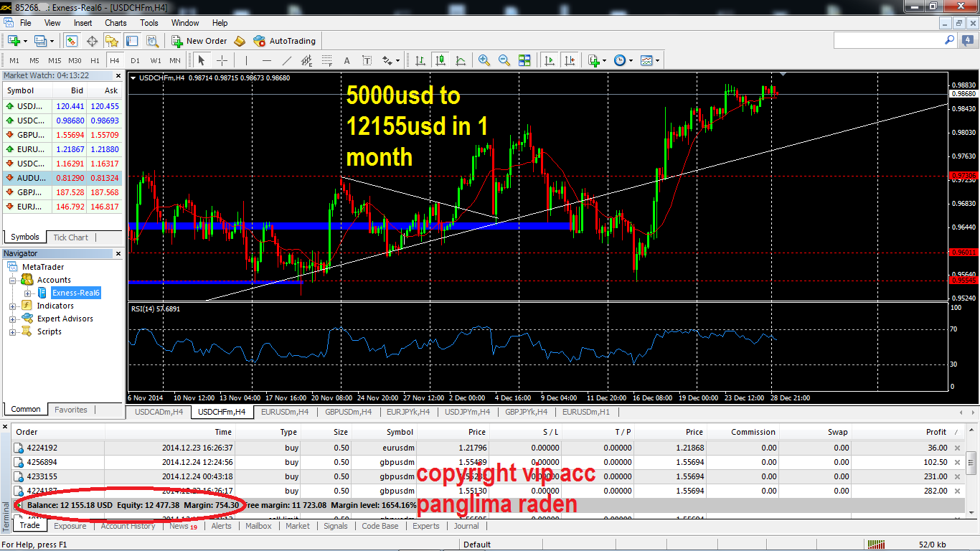
Task: Toggle chart shift icon
Action: click(x=570, y=60)
